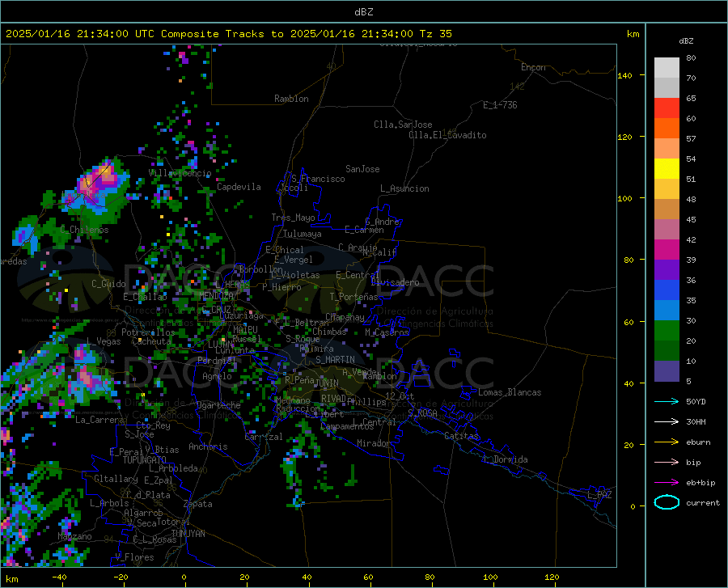Click the 'Villavicencio' label on map

click(x=180, y=172)
